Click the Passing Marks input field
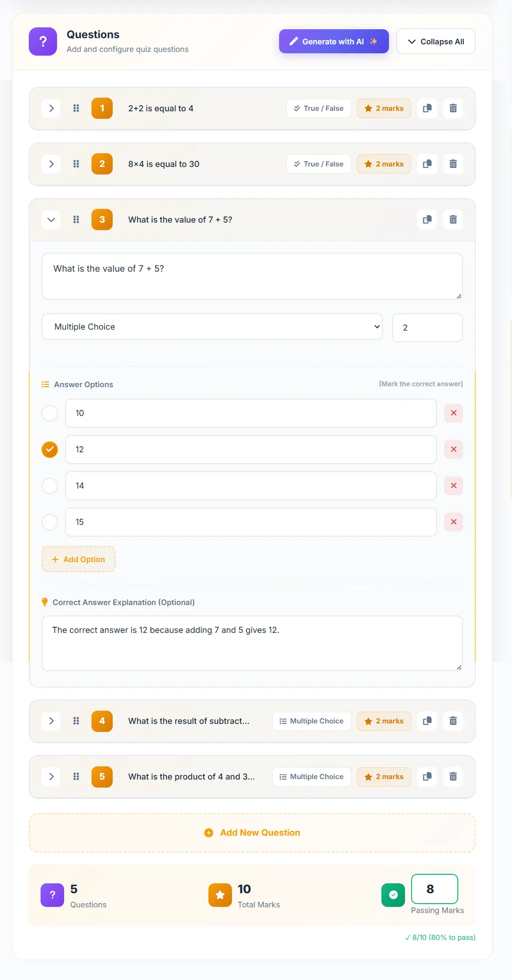512x980 pixels. click(x=434, y=889)
